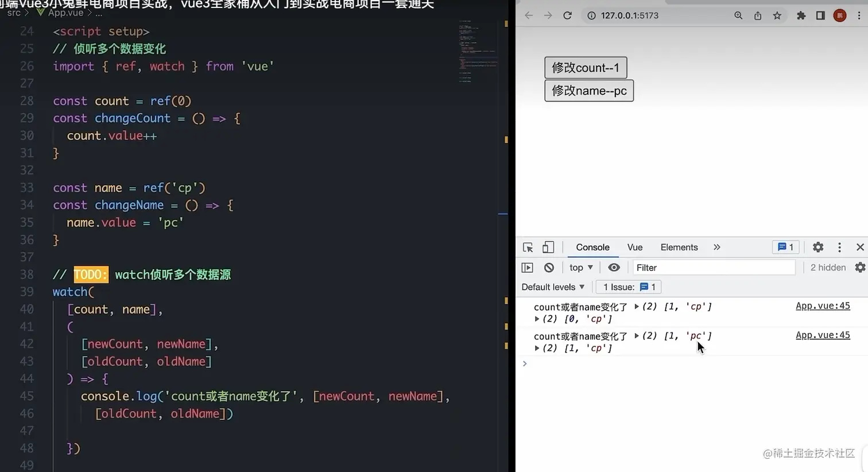The width and height of the screenshot is (868, 472).
Task: Toggle the device toolbar in DevTools
Action: (548, 247)
